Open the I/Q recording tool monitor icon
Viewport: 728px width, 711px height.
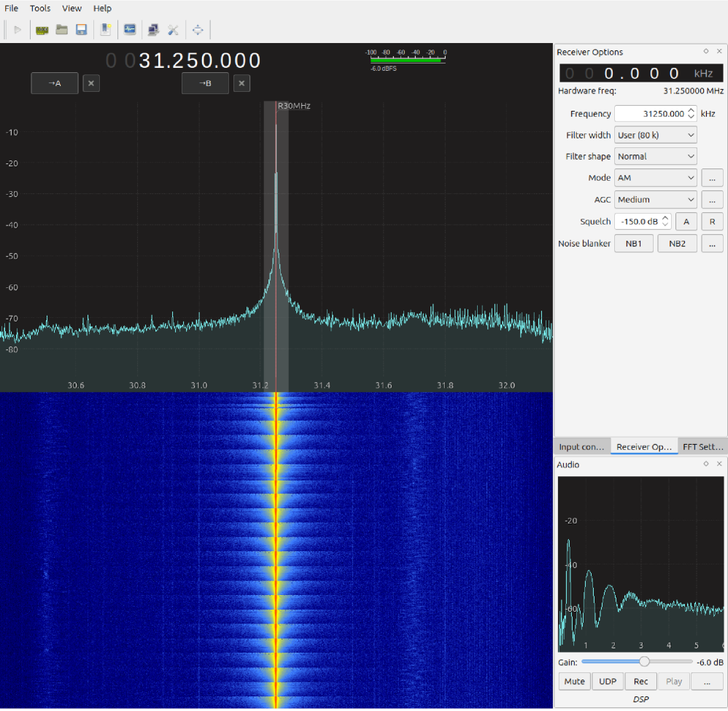[x=130, y=30]
